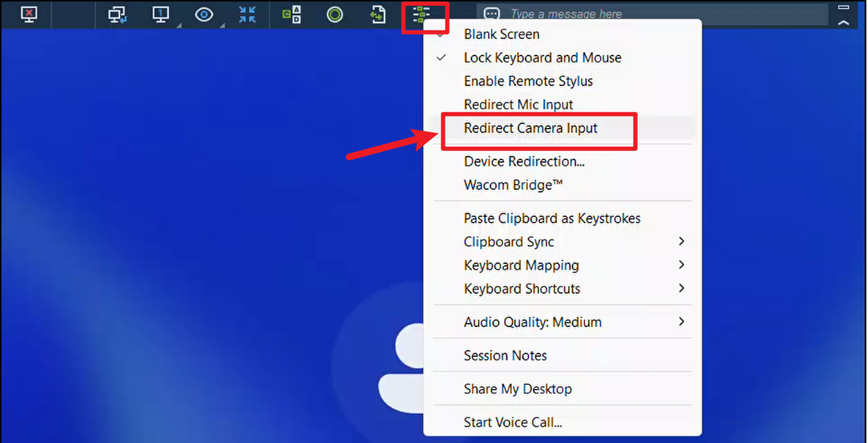
Task: Click the actions menu icon in toolbar
Action: [x=421, y=15]
